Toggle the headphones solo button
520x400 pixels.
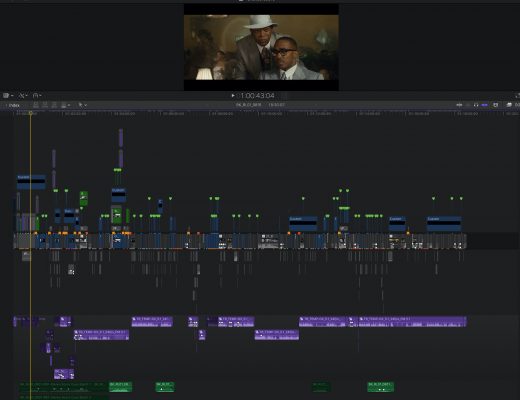[x=476, y=105]
